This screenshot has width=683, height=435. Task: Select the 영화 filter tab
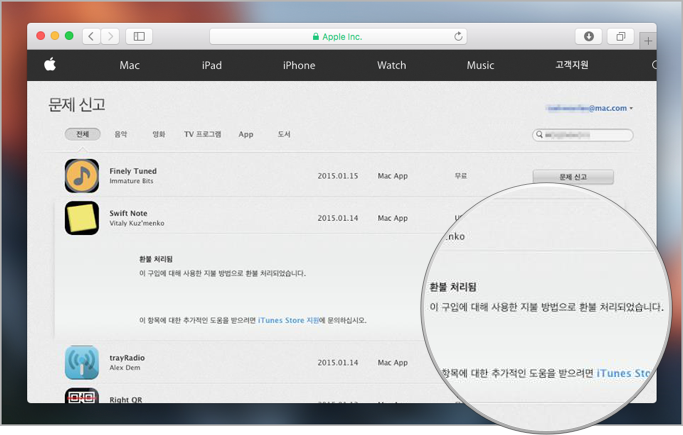(x=159, y=134)
